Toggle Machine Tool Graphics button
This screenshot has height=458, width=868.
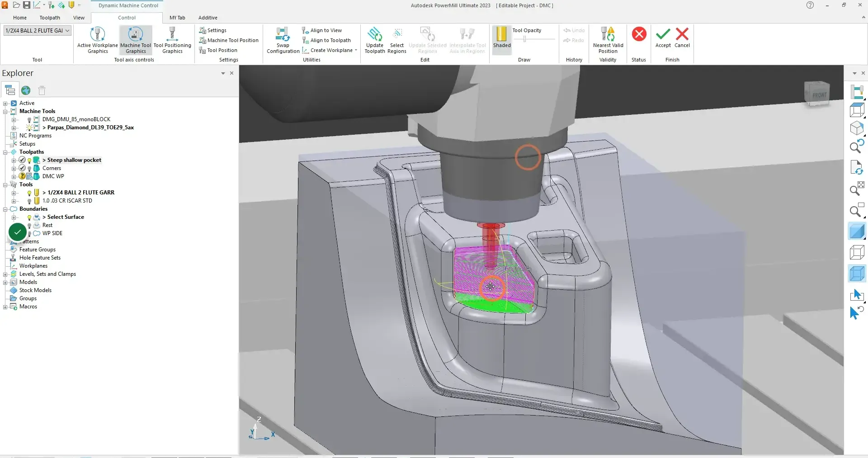(136, 40)
